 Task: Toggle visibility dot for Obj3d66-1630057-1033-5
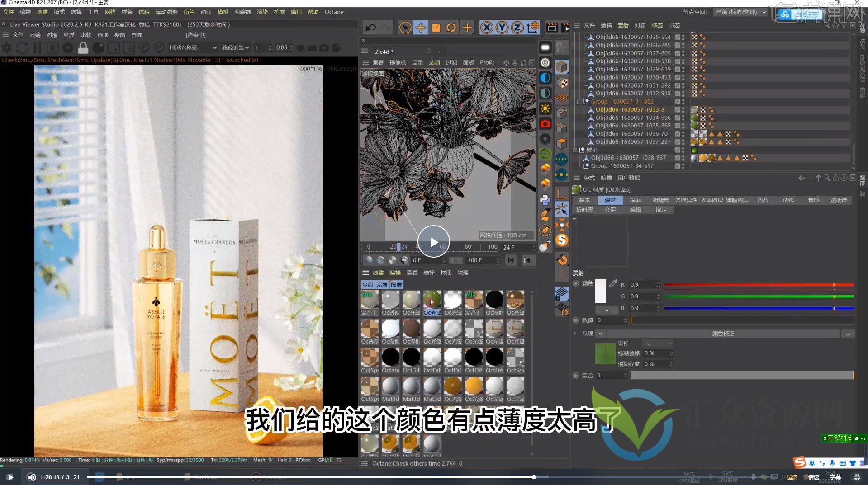click(x=683, y=109)
